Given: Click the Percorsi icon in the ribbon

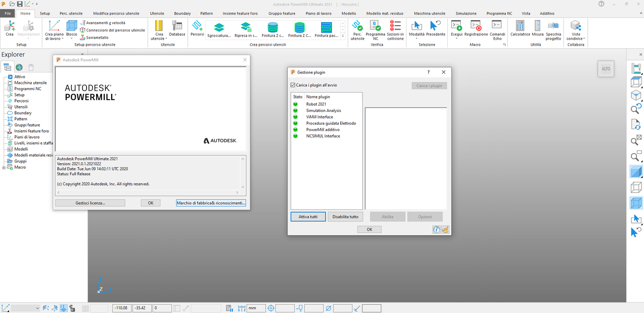Looking at the screenshot, I should coord(197,29).
